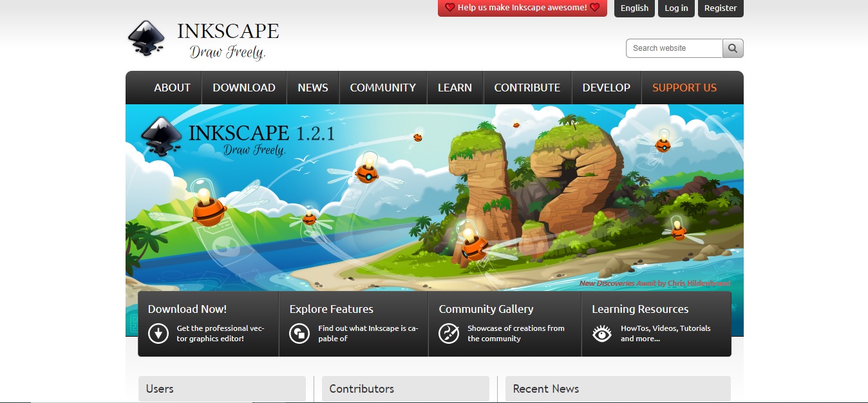Click 'Showcase of creations from the community' text

click(x=516, y=333)
